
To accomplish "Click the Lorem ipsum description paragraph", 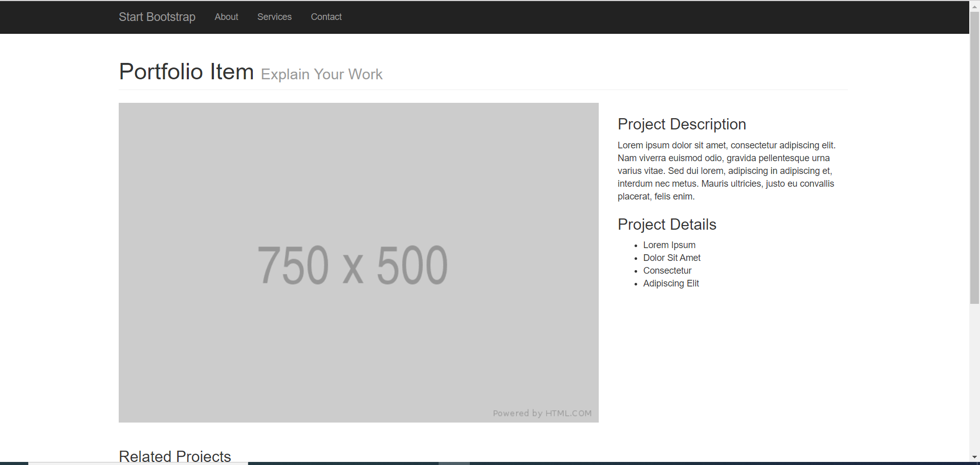I will coord(726,171).
